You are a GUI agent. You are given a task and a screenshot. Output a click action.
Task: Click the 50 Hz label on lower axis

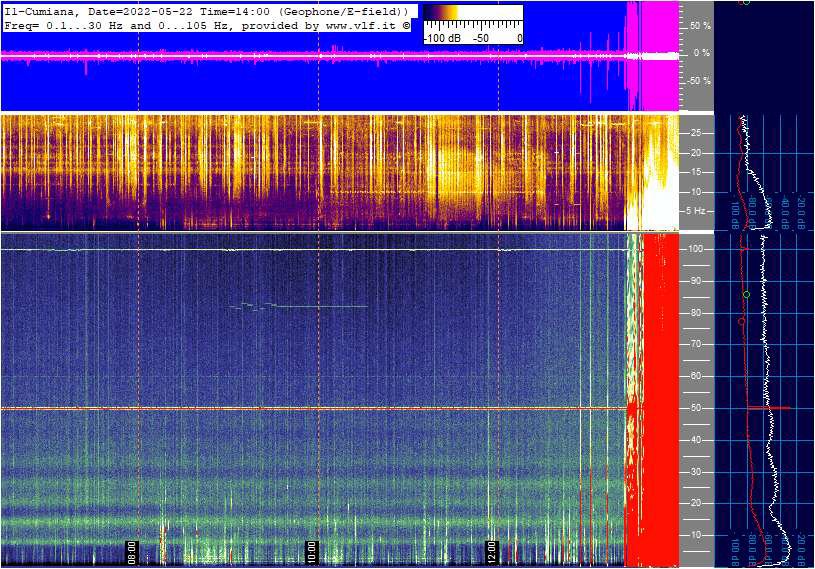point(693,408)
